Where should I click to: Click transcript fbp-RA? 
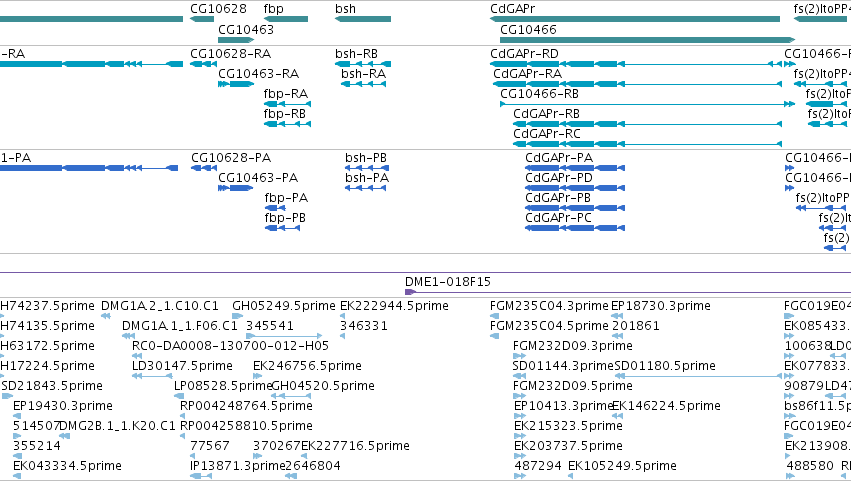coord(287,104)
